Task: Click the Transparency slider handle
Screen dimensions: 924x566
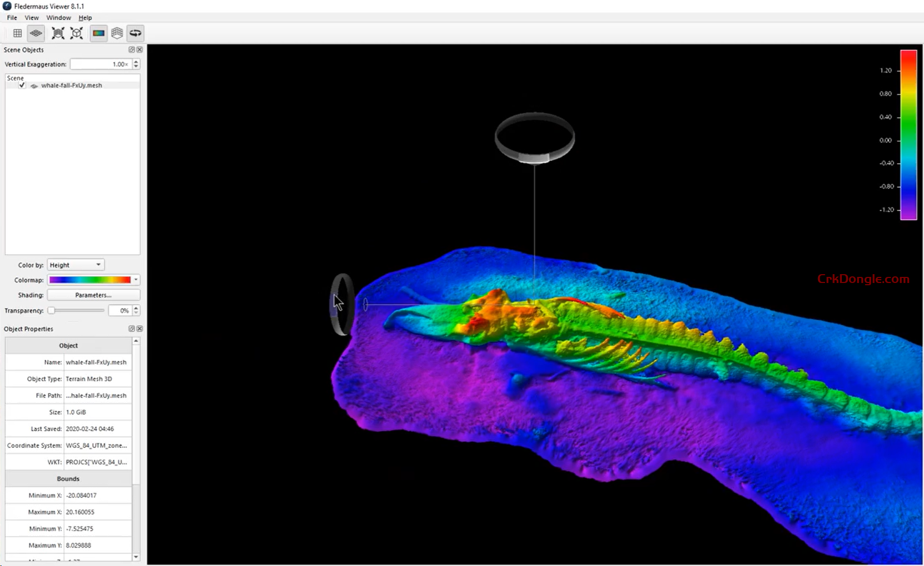Action: coord(51,311)
